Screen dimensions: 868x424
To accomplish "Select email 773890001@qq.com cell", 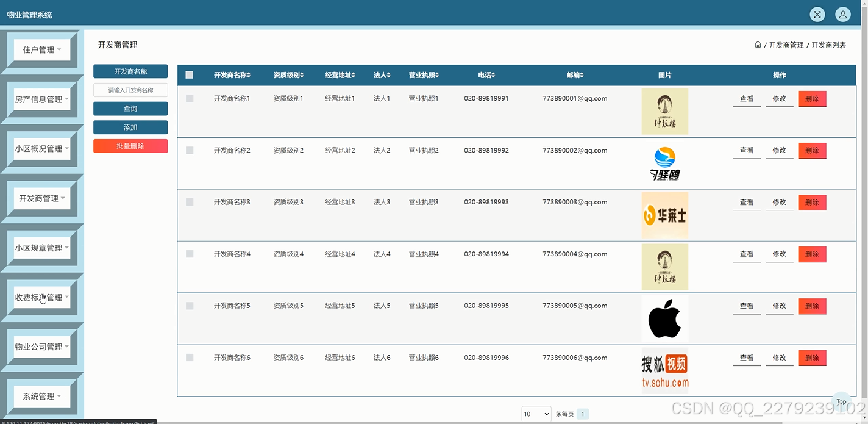I will pyautogui.click(x=575, y=98).
